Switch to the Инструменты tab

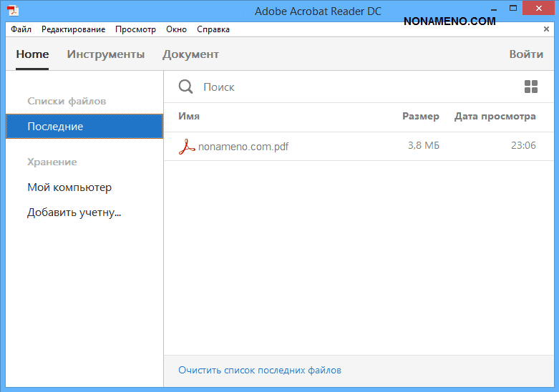click(106, 54)
